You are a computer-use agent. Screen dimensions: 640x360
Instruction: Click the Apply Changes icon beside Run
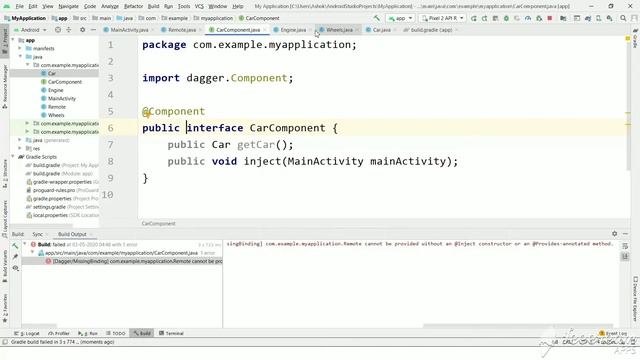tap(484, 18)
